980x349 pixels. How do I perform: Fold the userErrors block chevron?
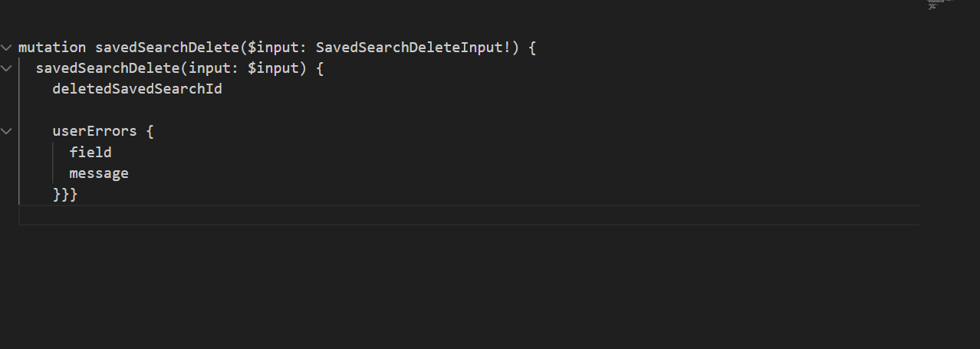point(6,131)
